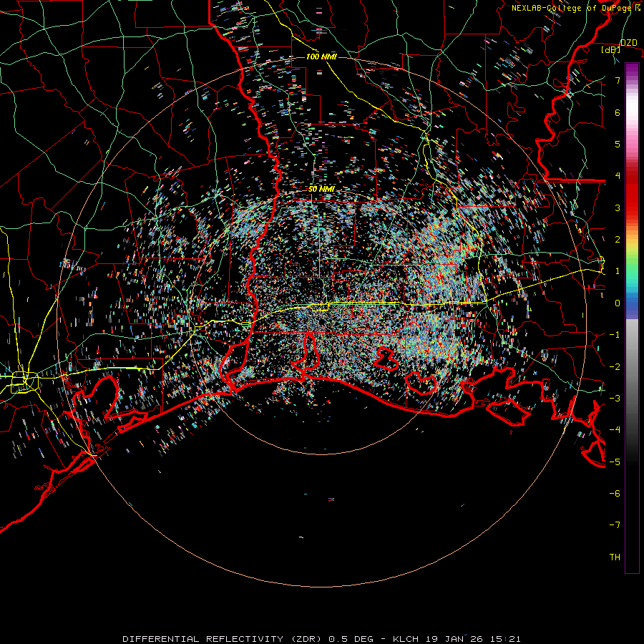The width and height of the screenshot is (644, 644).
Task: Pick the red band beside the 3 dB mark
Action: click(x=632, y=203)
